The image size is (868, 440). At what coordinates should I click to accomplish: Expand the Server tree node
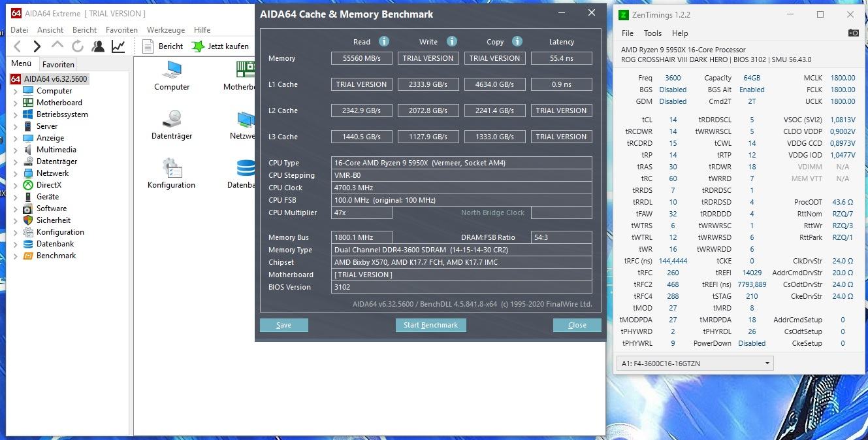click(x=16, y=127)
